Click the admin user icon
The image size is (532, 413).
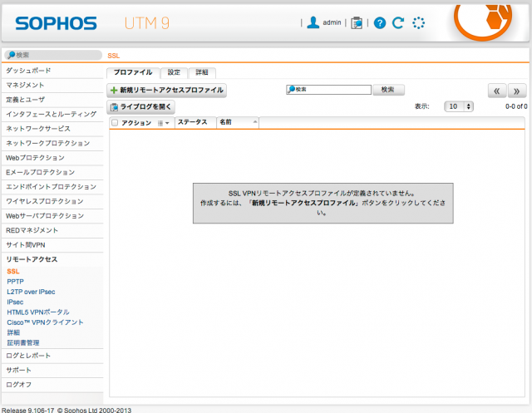(x=313, y=23)
